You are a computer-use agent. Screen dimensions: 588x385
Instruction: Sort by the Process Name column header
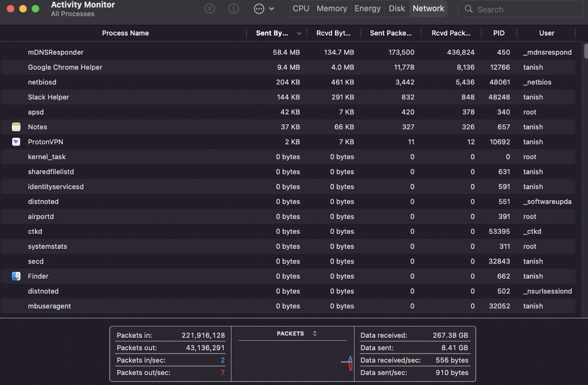point(125,33)
